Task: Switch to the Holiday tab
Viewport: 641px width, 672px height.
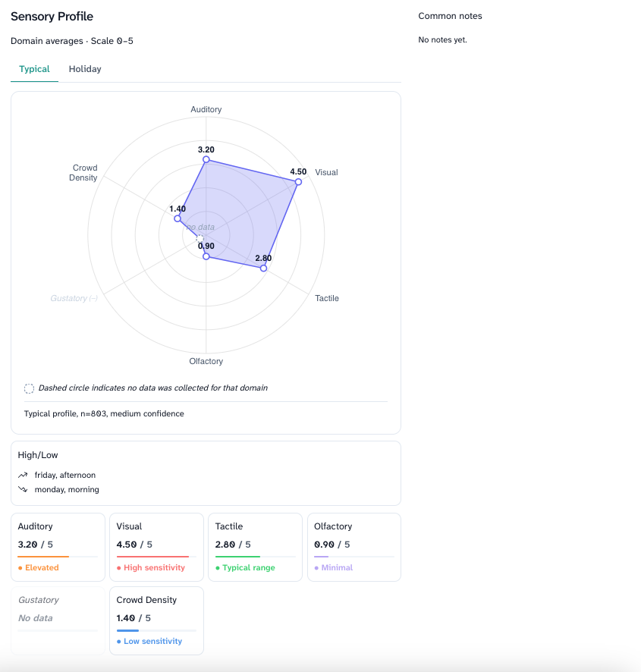Action: point(85,69)
